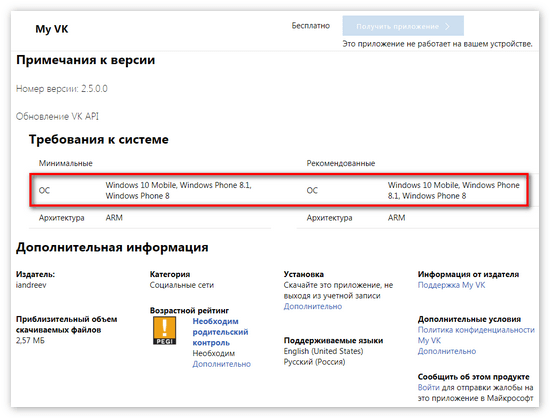Open 'Политика конфиденциальности My VK' link

(x=476, y=335)
